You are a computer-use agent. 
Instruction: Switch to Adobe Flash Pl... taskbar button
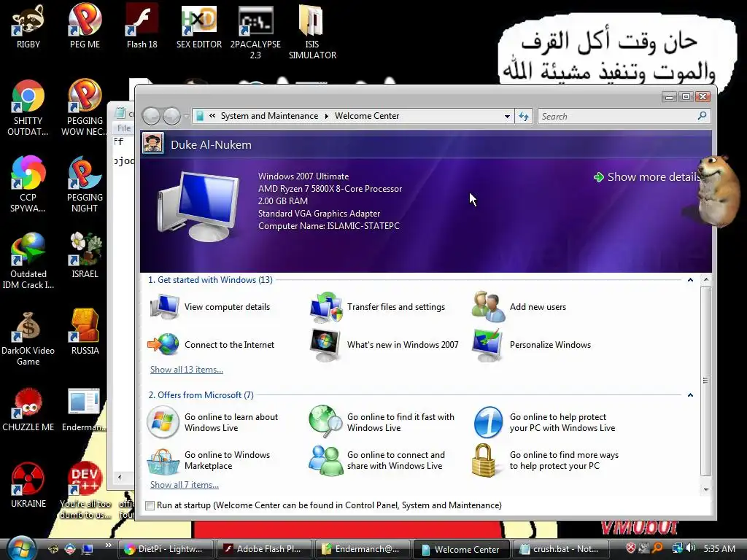coord(263,549)
